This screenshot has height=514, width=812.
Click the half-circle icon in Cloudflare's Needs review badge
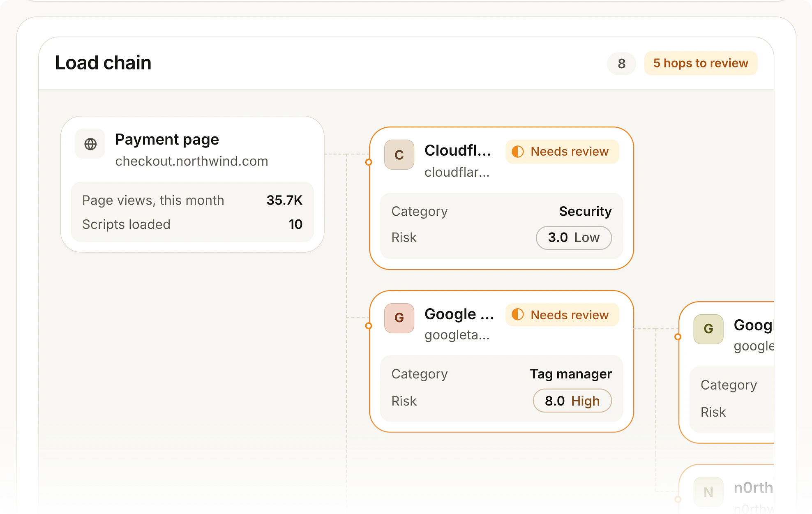coord(518,152)
